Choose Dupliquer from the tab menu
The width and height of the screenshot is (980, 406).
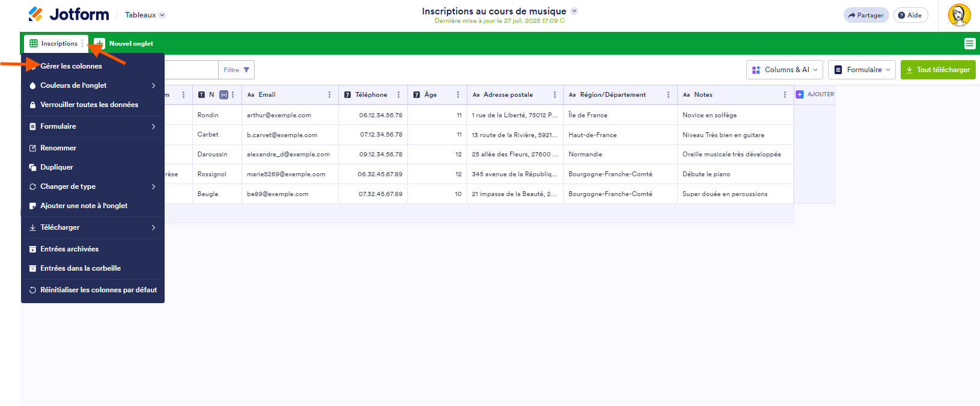[x=93, y=167]
